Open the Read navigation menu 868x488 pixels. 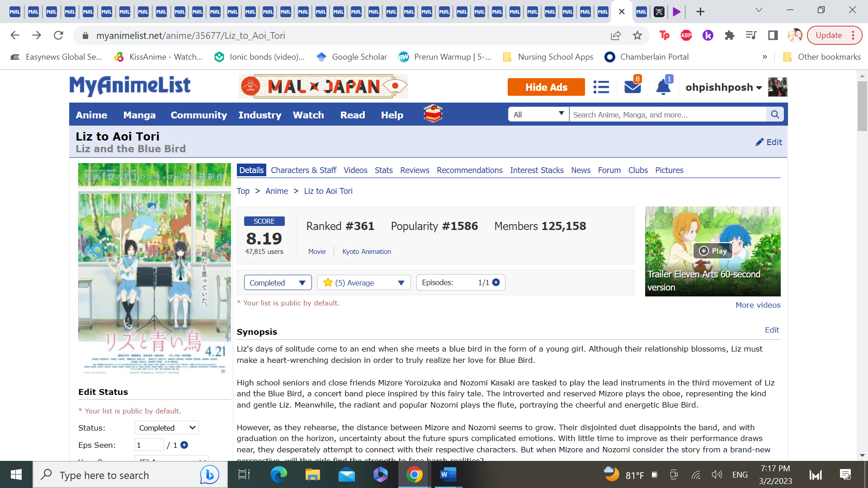pos(353,115)
